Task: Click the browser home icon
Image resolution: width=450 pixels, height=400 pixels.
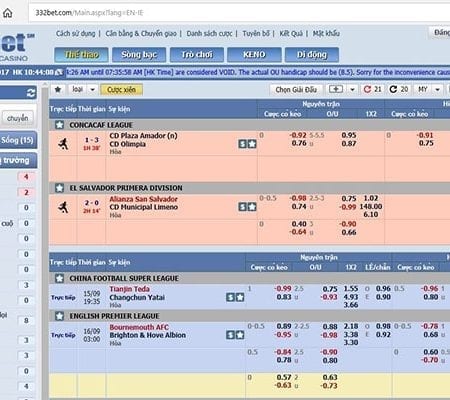Action: 8,13
